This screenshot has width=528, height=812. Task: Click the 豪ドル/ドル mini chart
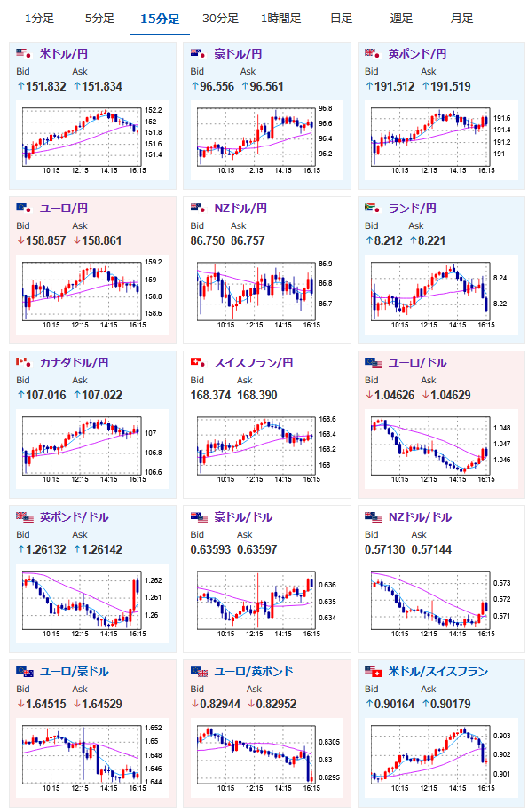[266, 603]
